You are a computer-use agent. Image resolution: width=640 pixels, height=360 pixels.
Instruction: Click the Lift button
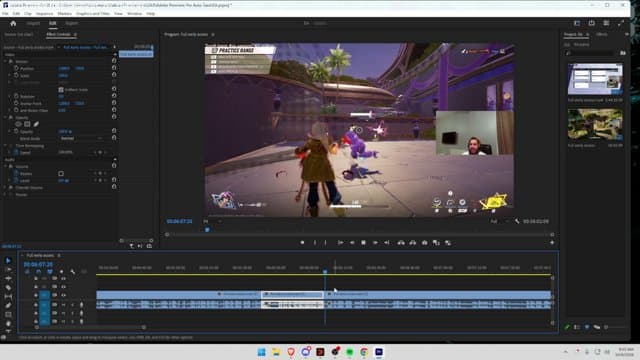pyautogui.click(x=401, y=242)
